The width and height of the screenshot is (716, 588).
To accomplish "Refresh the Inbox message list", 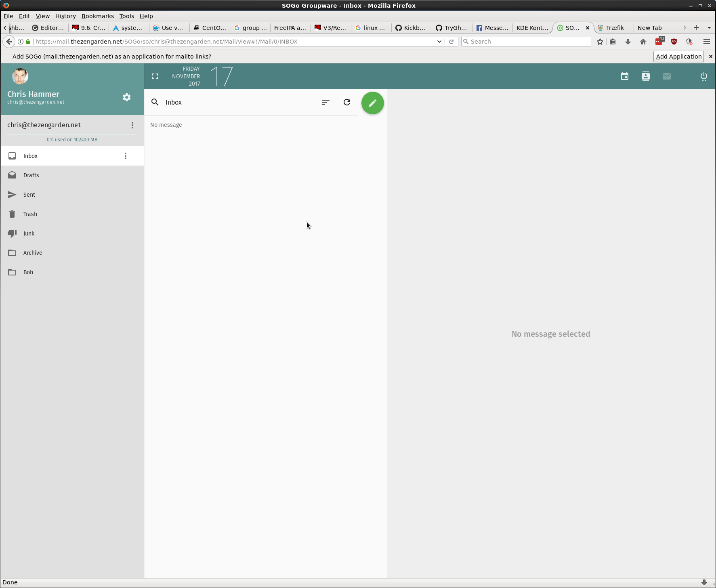I will point(346,102).
